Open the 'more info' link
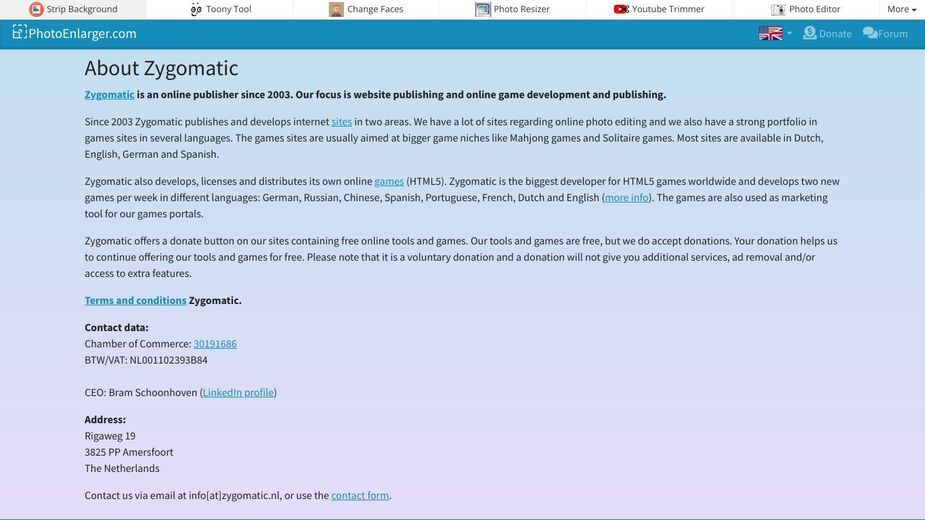 tap(626, 197)
